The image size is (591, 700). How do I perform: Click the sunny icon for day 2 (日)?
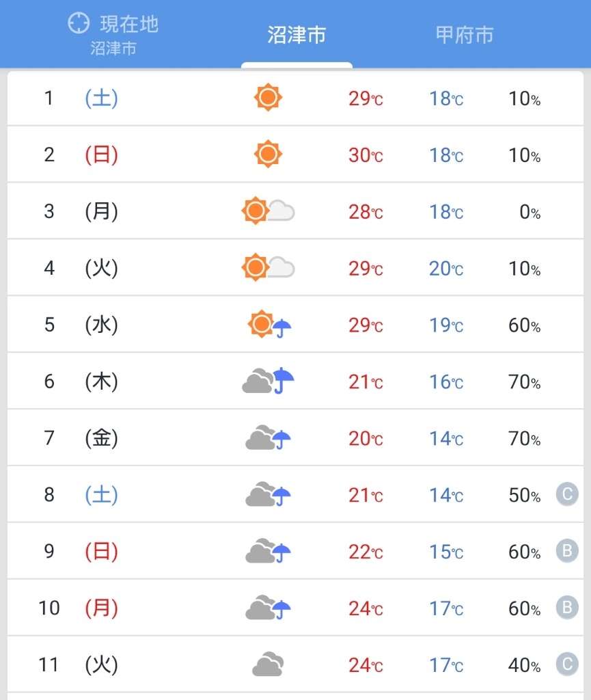tap(268, 154)
